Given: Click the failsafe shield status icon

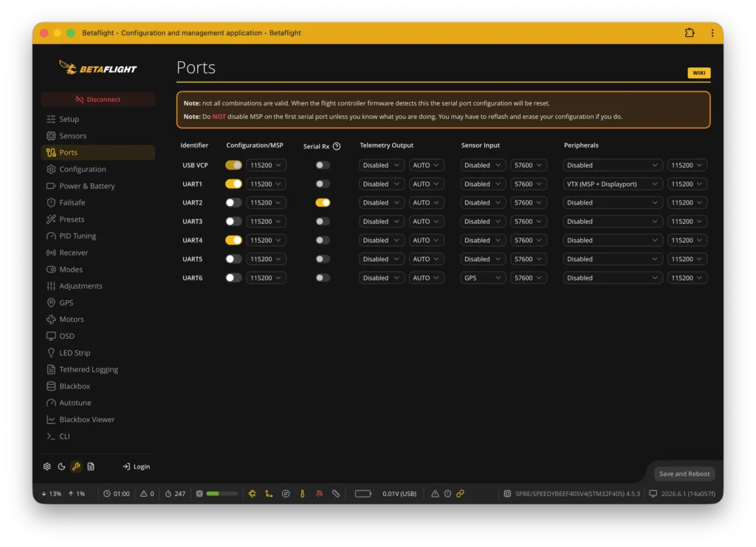Looking at the screenshot, I should 448,494.
